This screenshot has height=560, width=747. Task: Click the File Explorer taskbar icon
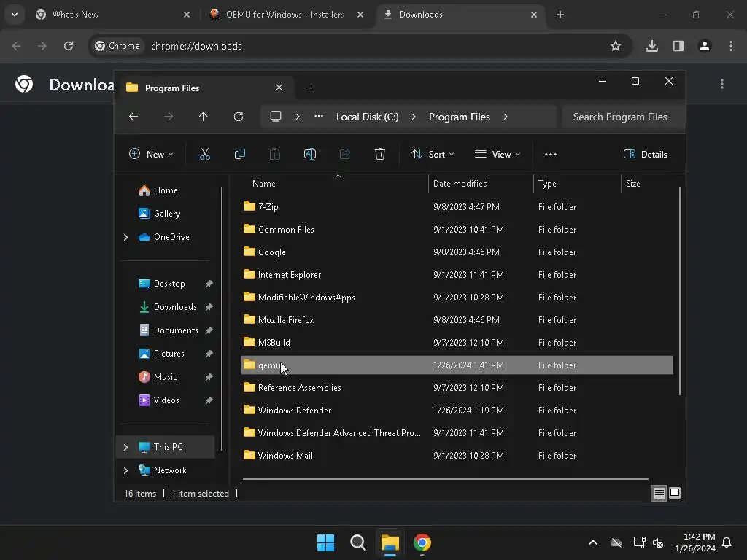pos(390,542)
